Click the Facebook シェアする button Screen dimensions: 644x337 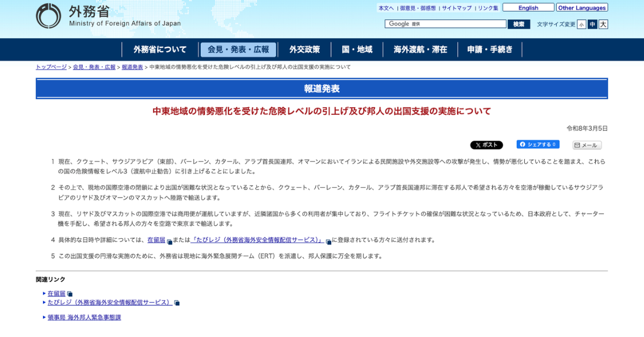538,144
